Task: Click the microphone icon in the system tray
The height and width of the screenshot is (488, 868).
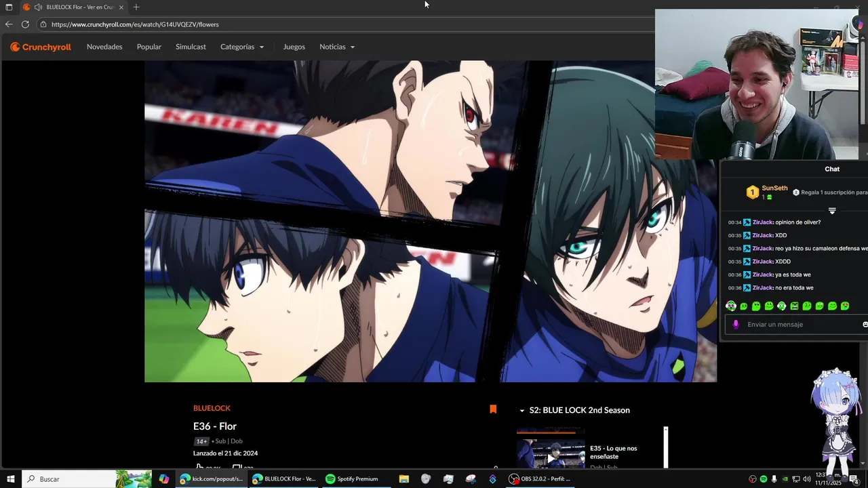Action: click(774, 479)
